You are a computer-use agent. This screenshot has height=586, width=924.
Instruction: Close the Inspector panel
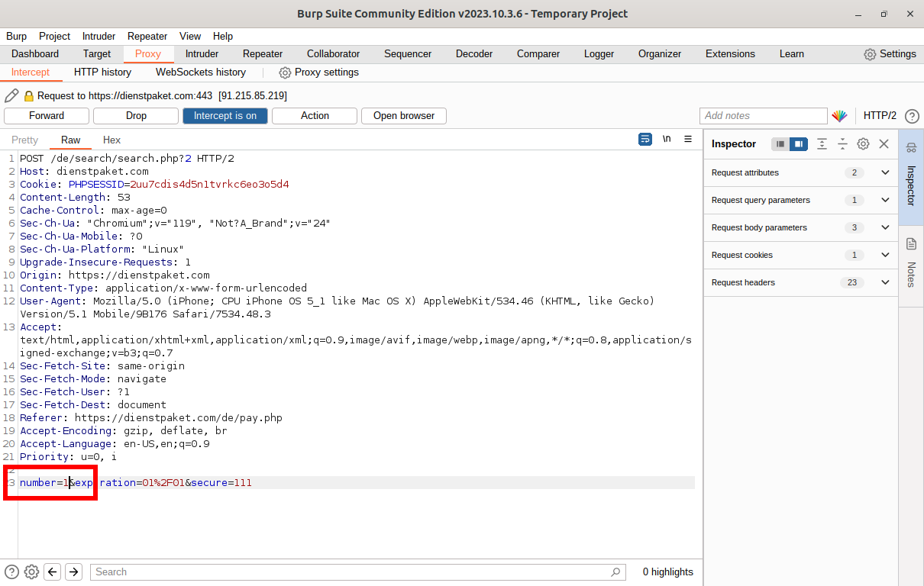click(884, 143)
